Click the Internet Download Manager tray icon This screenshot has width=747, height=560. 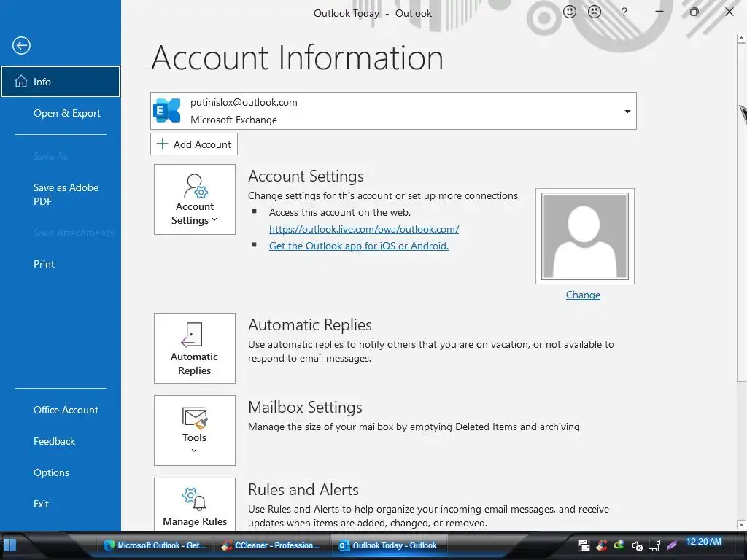tap(619, 545)
